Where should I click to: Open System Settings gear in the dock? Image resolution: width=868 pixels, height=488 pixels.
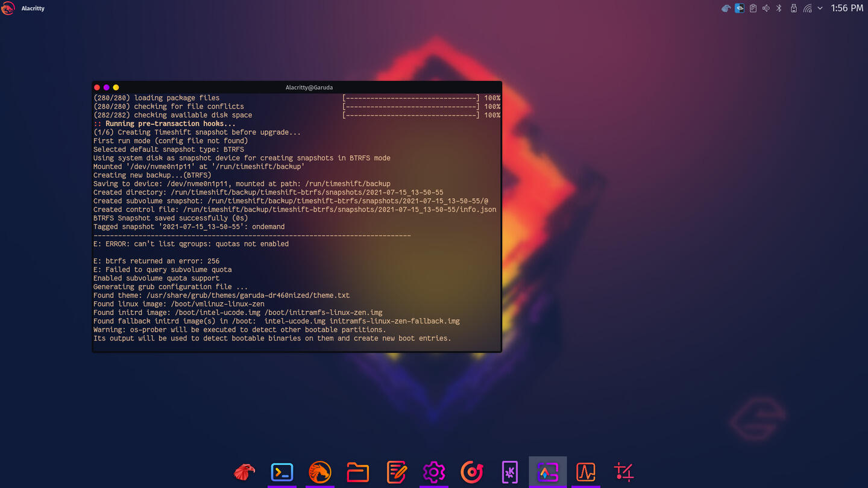[x=434, y=472]
